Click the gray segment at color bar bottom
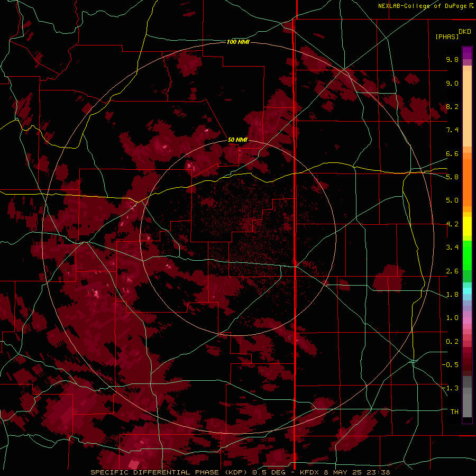The image size is (476, 476). point(467,398)
